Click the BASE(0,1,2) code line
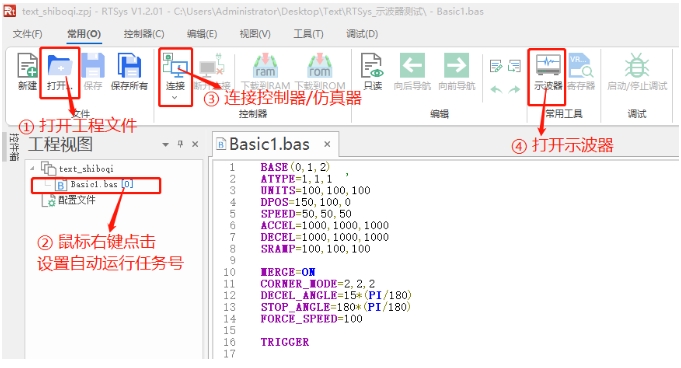681x368 pixels. (x=295, y=167)
